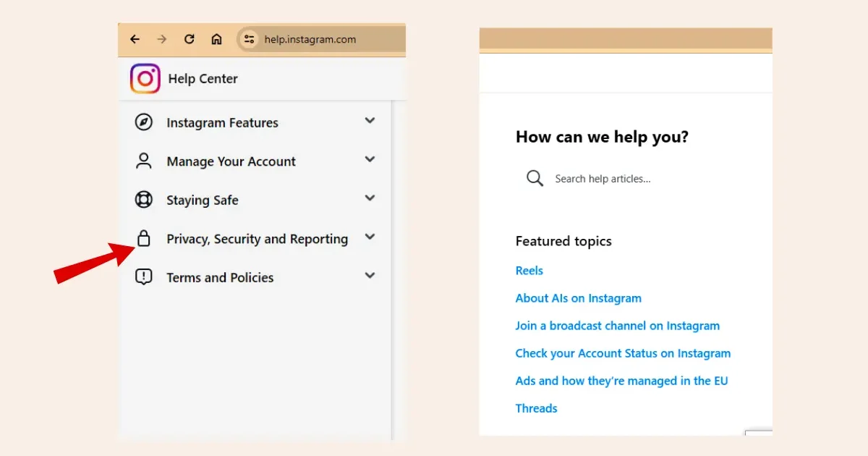Click the page reload icon
This screenshot has height=456, width=868.
coord(189,39)
